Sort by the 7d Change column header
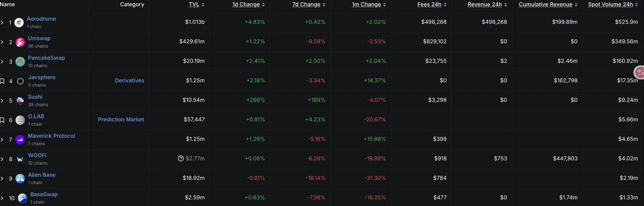Screen dimensions: 644x206 point(306,5)
